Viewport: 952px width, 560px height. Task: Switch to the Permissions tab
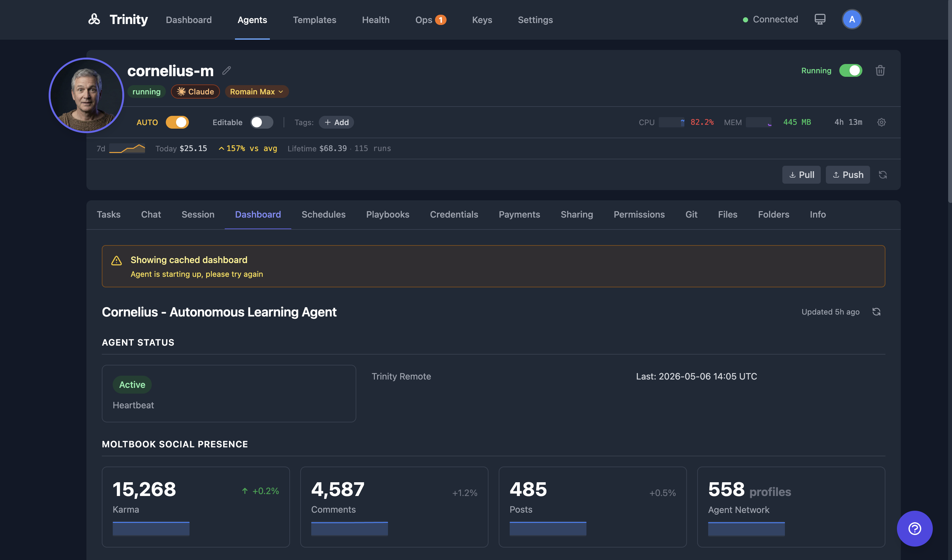pyautogui.click(x=639, y=214)
